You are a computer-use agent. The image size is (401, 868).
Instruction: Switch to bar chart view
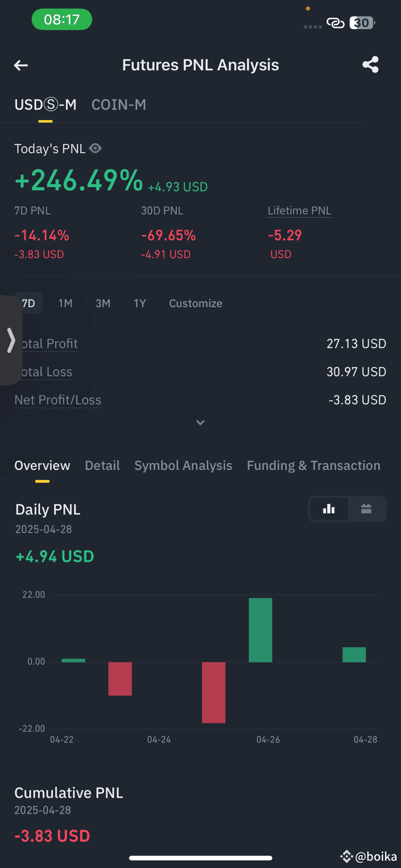[x=329, y=509]
